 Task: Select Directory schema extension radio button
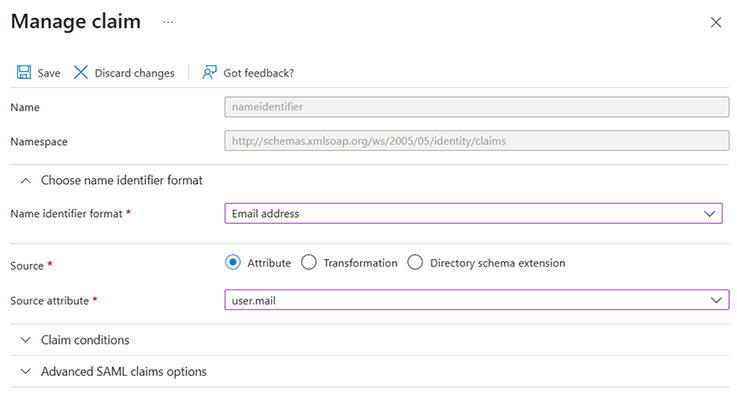415,262
